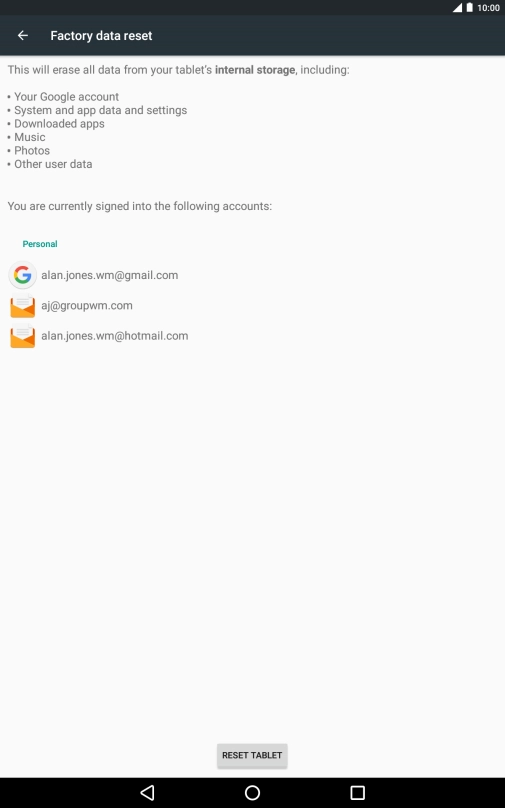
Task: Tap the battery icon in status bar
Action: 469,8
